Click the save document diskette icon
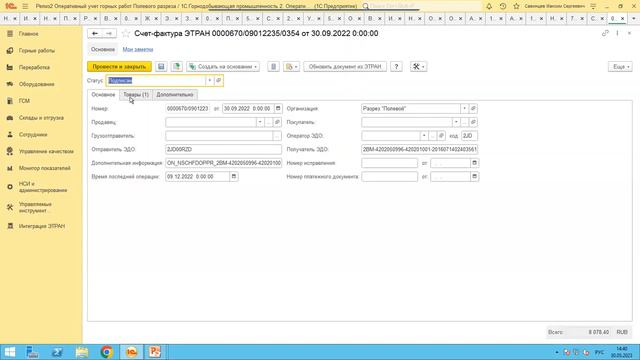Image resolution: width=640 pixels, height=360 pixels. [161, 67]
